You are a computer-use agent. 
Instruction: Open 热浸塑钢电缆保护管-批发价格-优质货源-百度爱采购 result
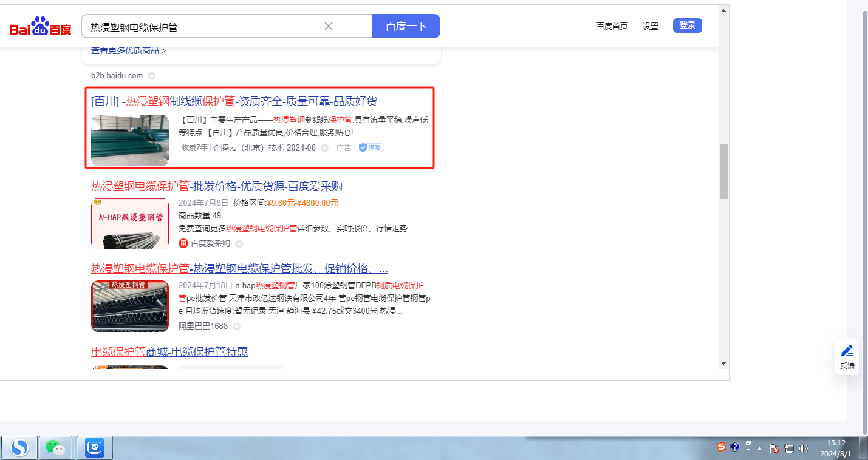pos(217,186)
